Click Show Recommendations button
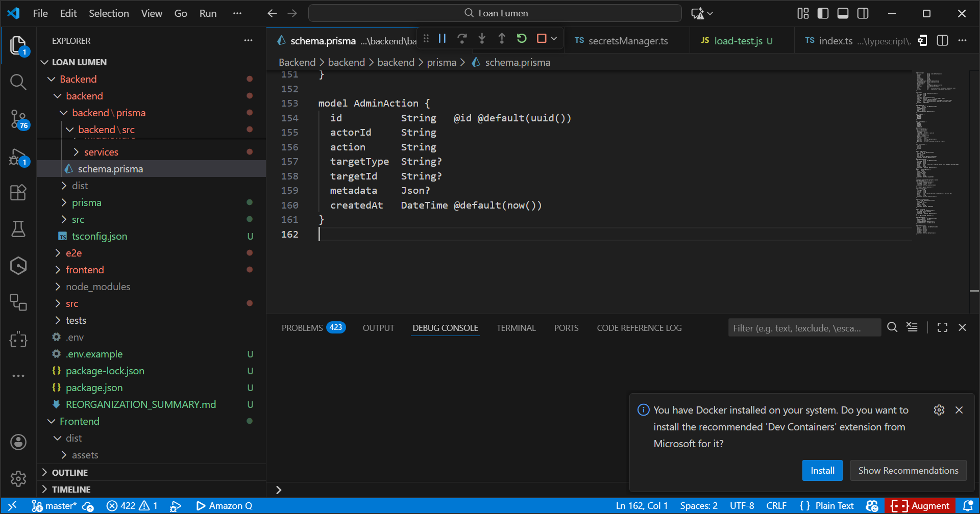Image resolution: width=980 pixels, height=514 pixels. [908, 470]
